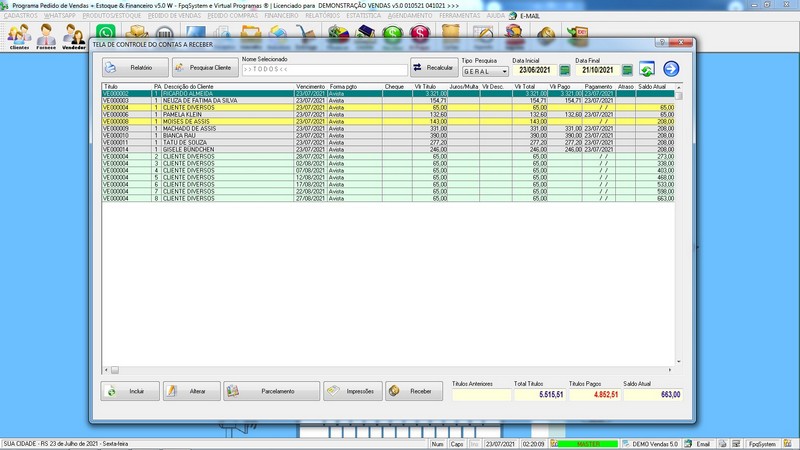
Task: Click the blue right-arrow circle icon
Action: [671, 68]
